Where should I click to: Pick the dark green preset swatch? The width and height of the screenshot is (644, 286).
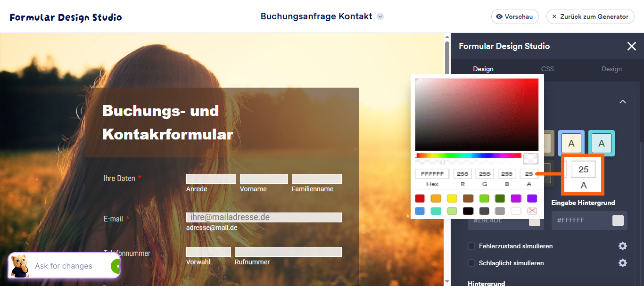coord(500,198)
